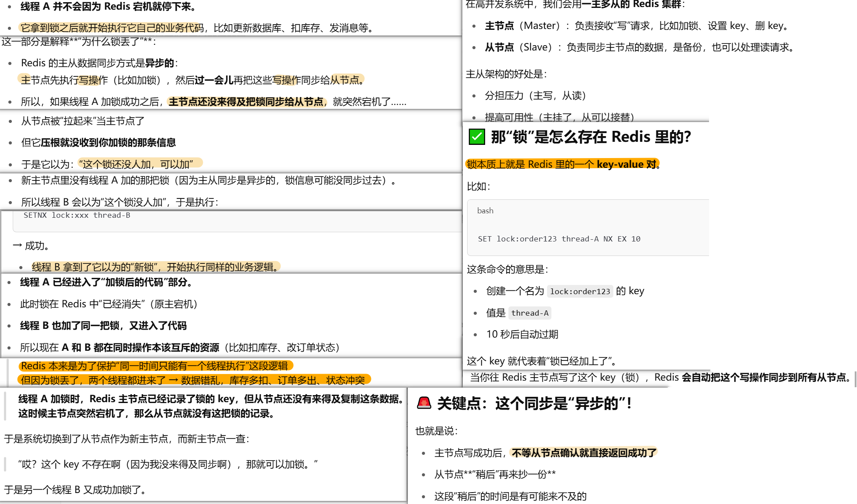Click the bullet "线程 A 已经进入了“加锁后的代码”部分"
Image resolution: width=857 pixels, height=504 pixels.
tap(107, 282)
